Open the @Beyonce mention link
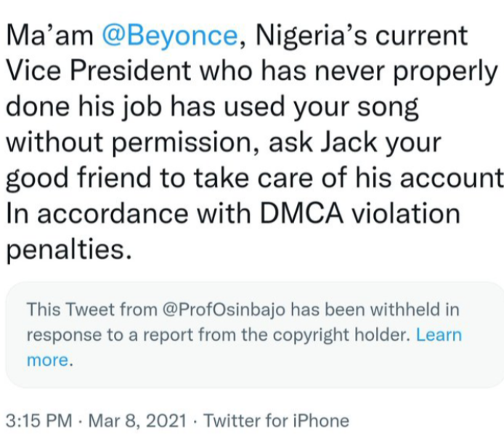 coord(169,35)
